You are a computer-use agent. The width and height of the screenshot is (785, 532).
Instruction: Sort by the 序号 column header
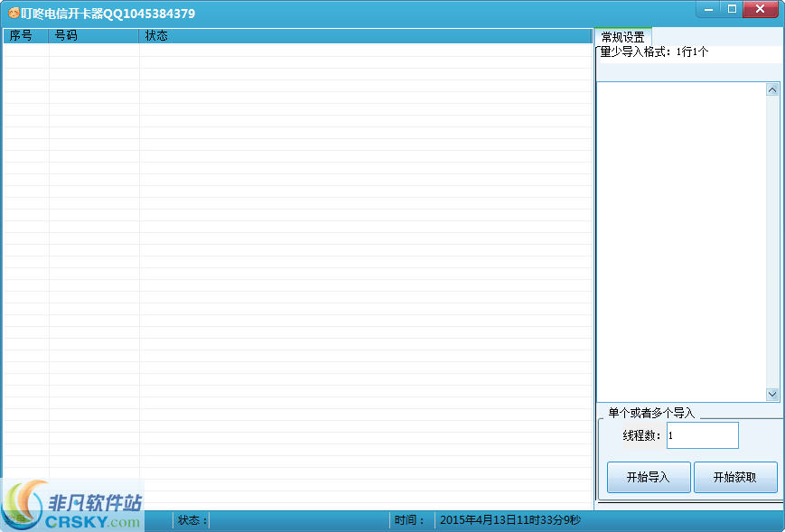[25, 35]
